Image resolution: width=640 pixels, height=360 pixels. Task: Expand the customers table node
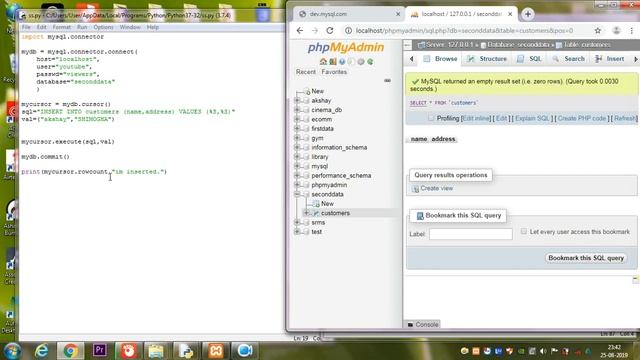(x=307, y=213)
